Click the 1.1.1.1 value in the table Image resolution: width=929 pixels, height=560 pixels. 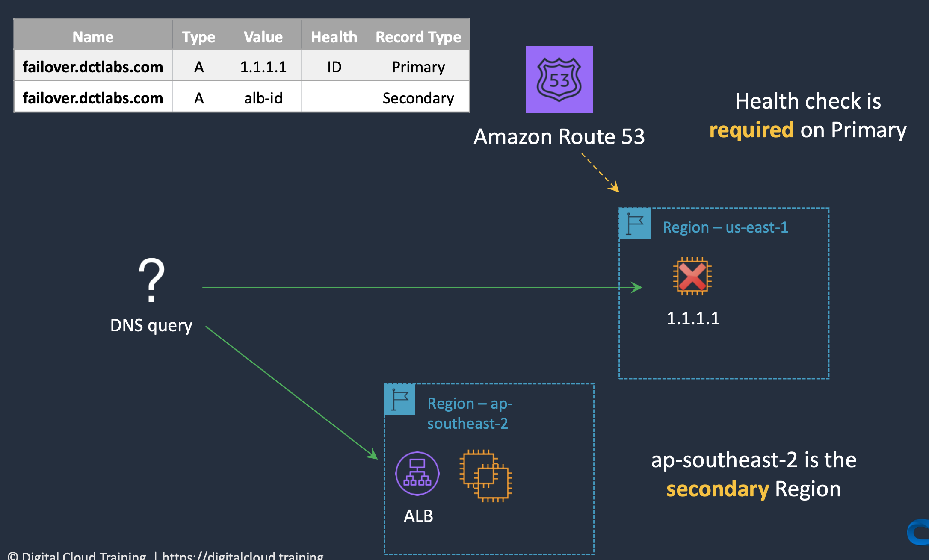[263, 67]
